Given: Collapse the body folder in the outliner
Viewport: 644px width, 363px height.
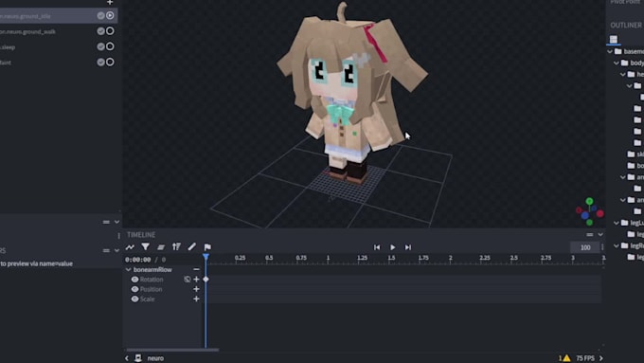Looking at the screenshot, I should click(617, 63).
